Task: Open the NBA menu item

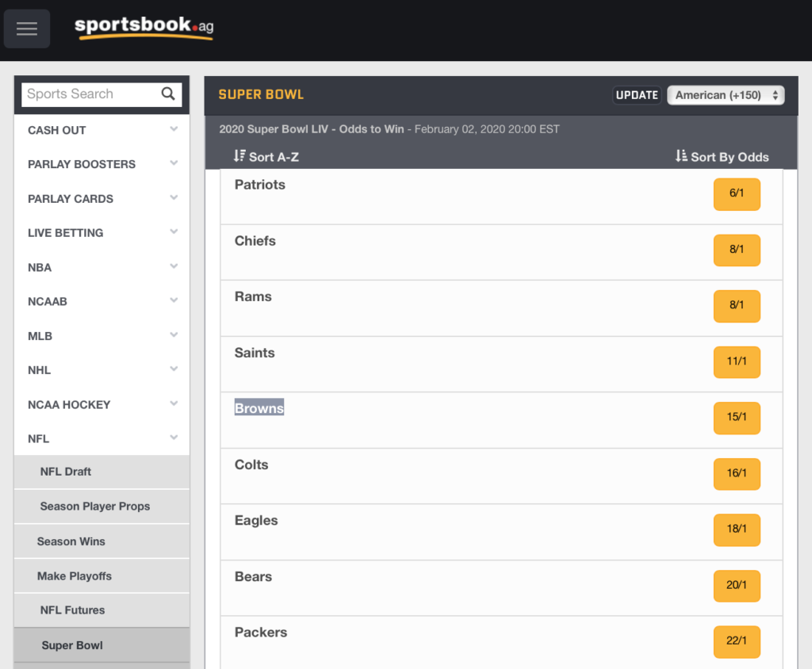Action: tap(40, 268)
